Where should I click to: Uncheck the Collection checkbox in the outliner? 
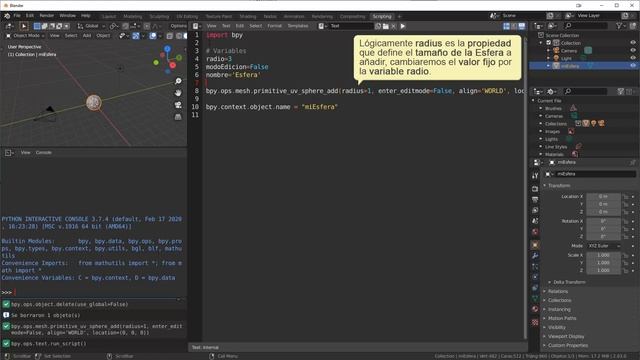pos(549,43)
